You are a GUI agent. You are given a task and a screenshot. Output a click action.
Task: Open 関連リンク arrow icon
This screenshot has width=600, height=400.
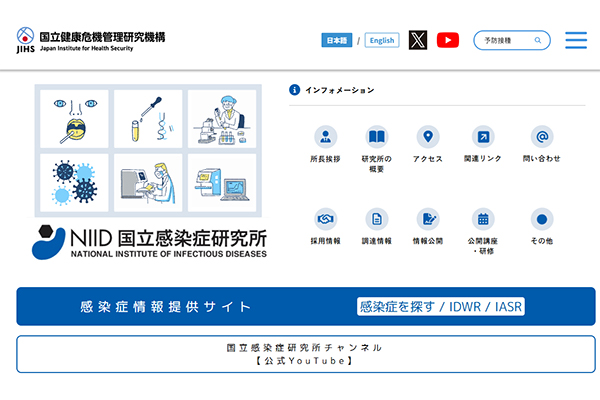483,137
